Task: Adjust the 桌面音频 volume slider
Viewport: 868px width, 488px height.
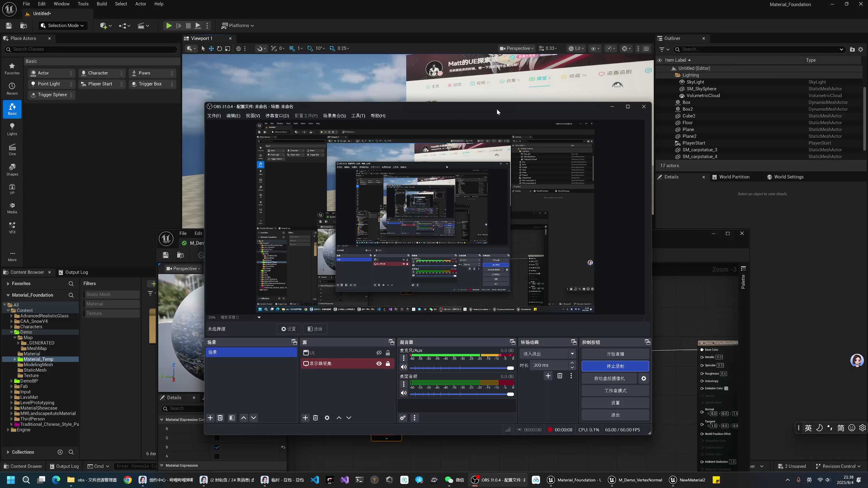Action: pos(462,394)
